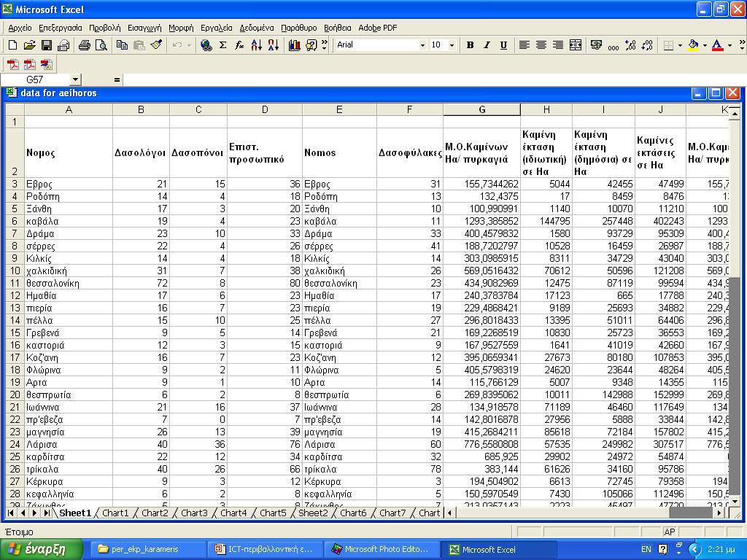Open the font size dropdown
This screenshot has height=560, width=747.
point(452,45)
